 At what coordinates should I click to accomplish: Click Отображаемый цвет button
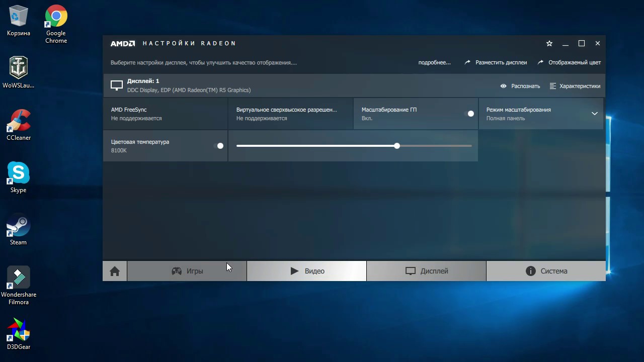(569, 63)
